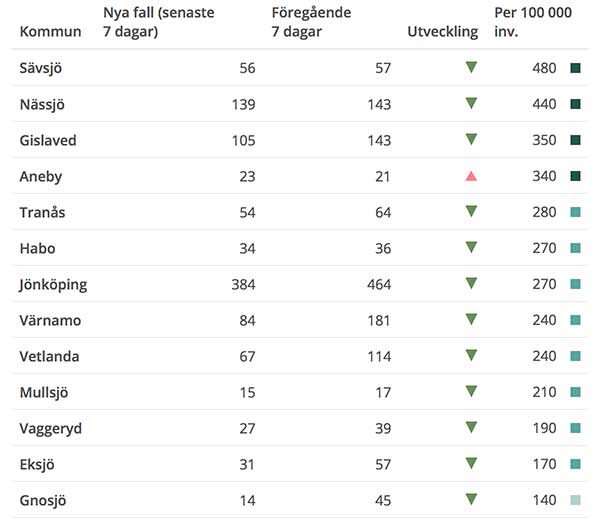Click the green downward arrow in Sävsjö row
Screen dimensions: 607x528
coord(471,67)
